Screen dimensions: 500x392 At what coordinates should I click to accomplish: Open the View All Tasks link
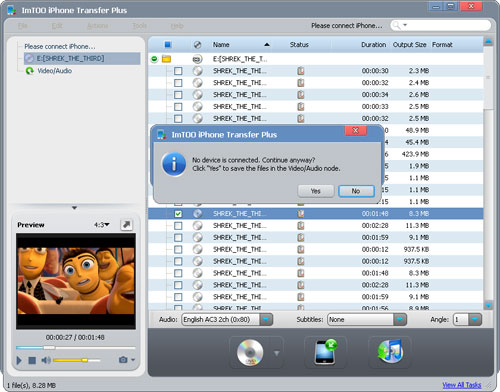pyautogui.click(x=462, y=385)
